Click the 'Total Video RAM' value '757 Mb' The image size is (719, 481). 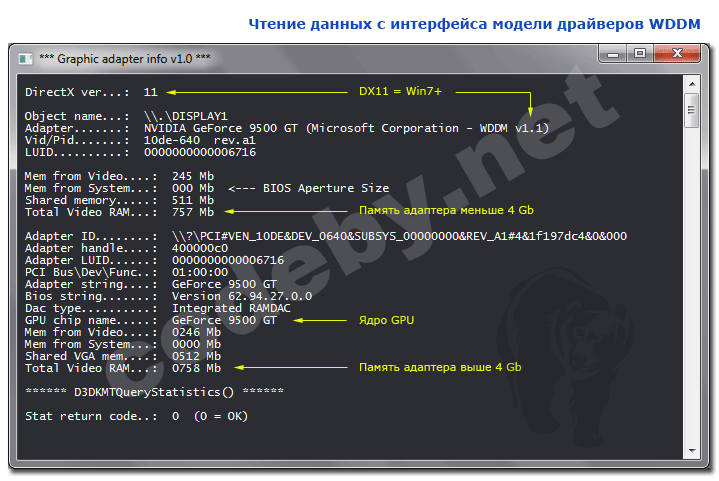193,212
